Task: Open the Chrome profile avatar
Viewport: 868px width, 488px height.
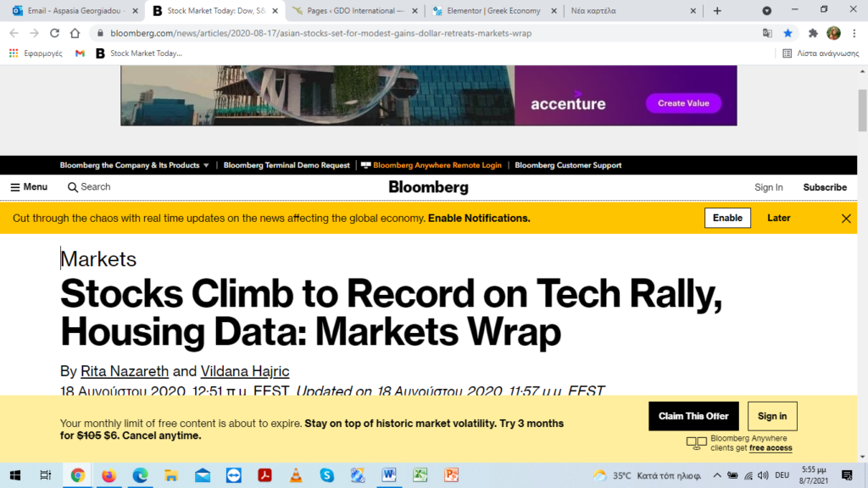Action: (x=834, y=33)
